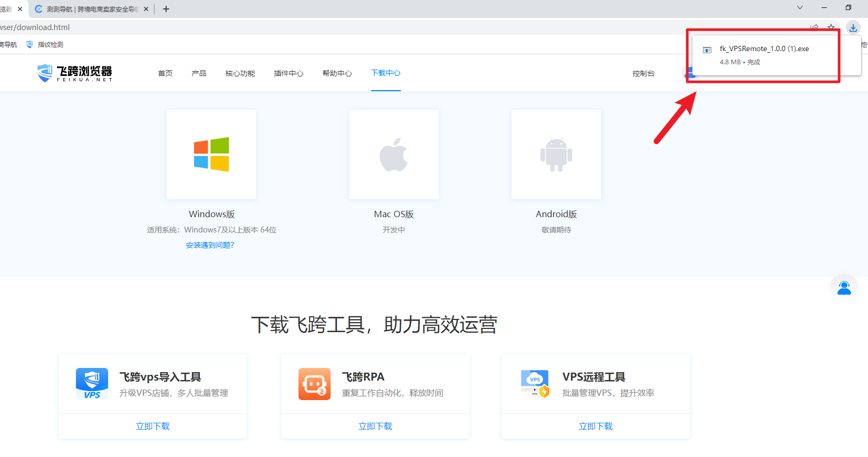Click 立即下载 under 飞跨vps导入工具

pyautogui.click(x=153, y=426)
